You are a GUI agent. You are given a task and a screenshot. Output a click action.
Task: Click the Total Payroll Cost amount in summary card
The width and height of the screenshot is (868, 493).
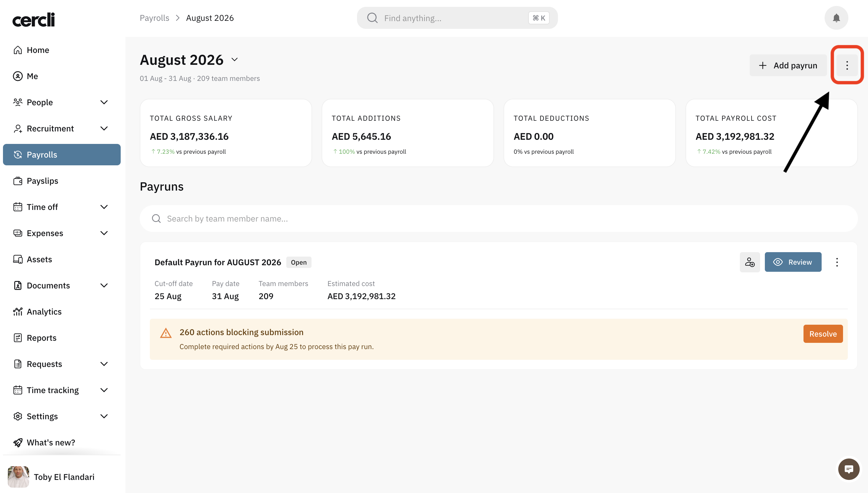(x=735, y=136)
